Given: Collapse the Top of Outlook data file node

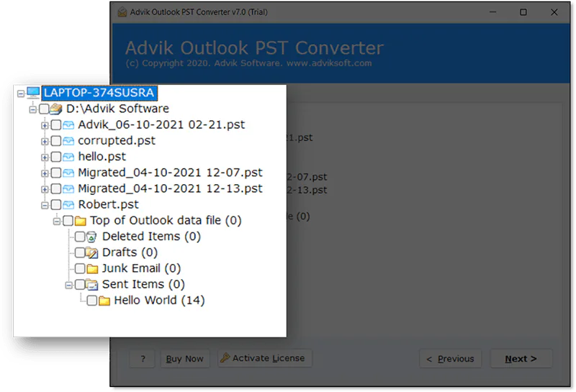Looking at the screenshot, I should click(x=57, y=222).
